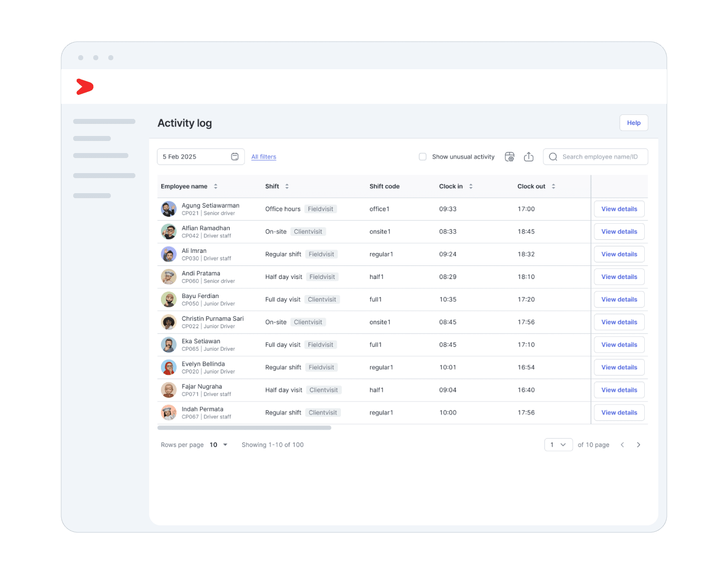Go to previous page arrow
728x574 pixels.
[622, 445]
